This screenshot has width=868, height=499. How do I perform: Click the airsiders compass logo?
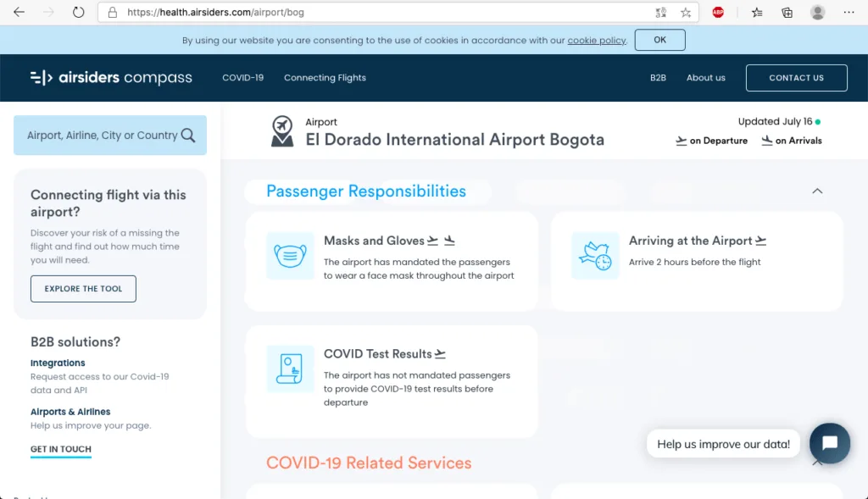(x=111, y=78)
